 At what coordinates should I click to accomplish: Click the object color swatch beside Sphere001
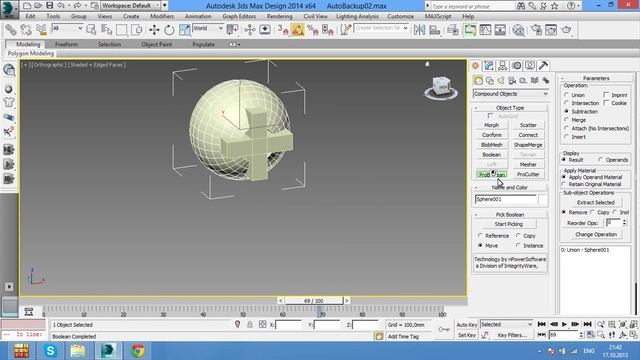coord(543,199)
